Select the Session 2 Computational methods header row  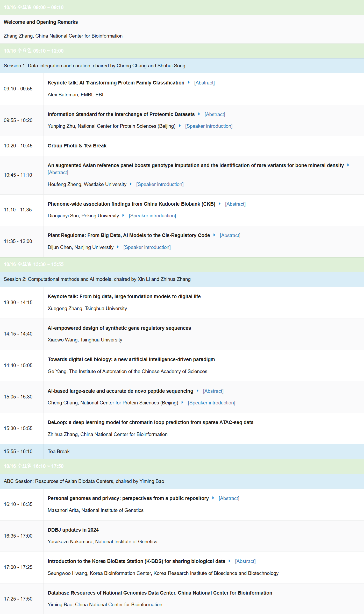(182, 279)
